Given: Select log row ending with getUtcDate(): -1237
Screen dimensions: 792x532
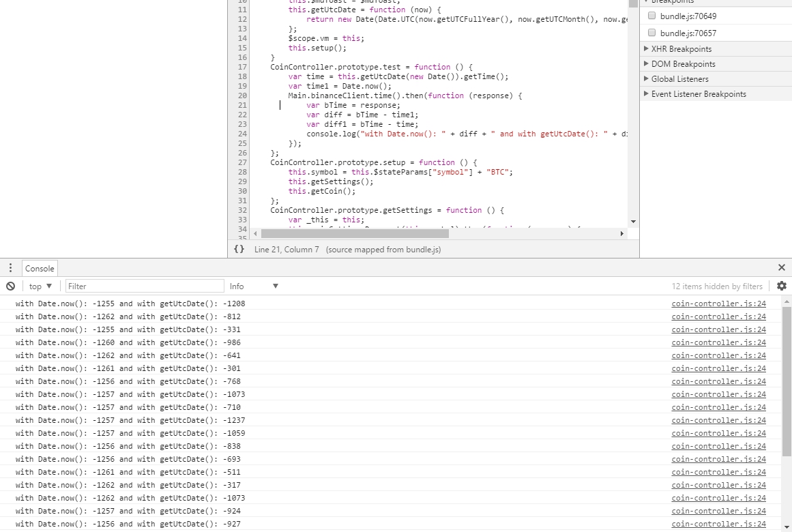Looking at the screenshot, I should 391,420.
